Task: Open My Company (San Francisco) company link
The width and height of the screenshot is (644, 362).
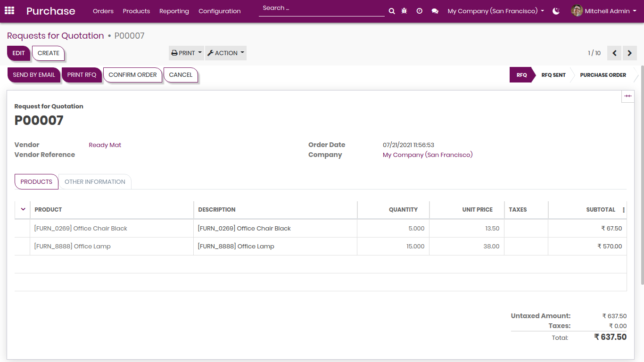Action: [x=428, y=155]
